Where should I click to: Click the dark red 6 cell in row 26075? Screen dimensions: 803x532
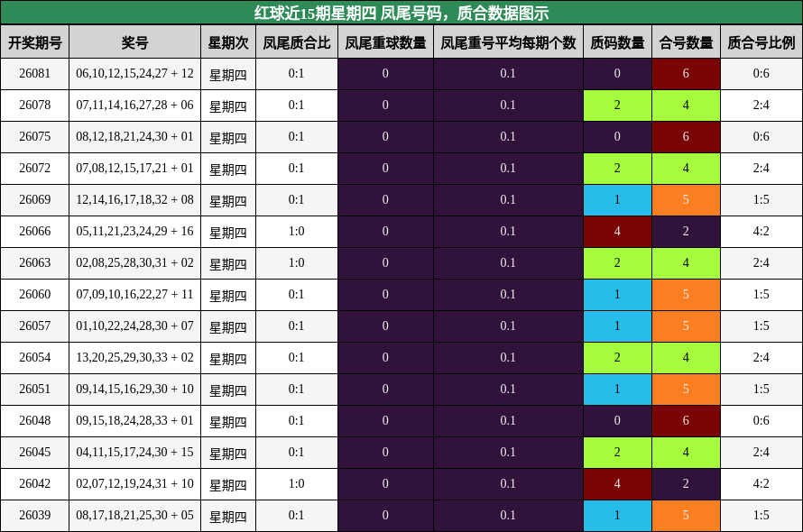pos(686,137)
